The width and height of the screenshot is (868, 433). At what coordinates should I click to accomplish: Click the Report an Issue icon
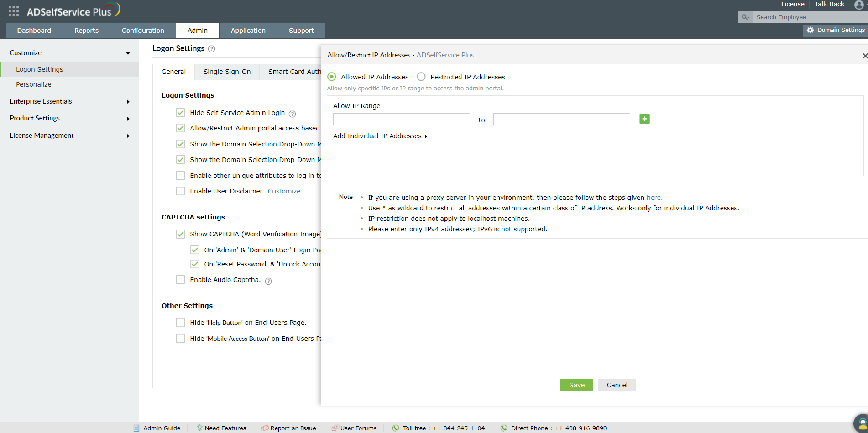coord(265,428)
